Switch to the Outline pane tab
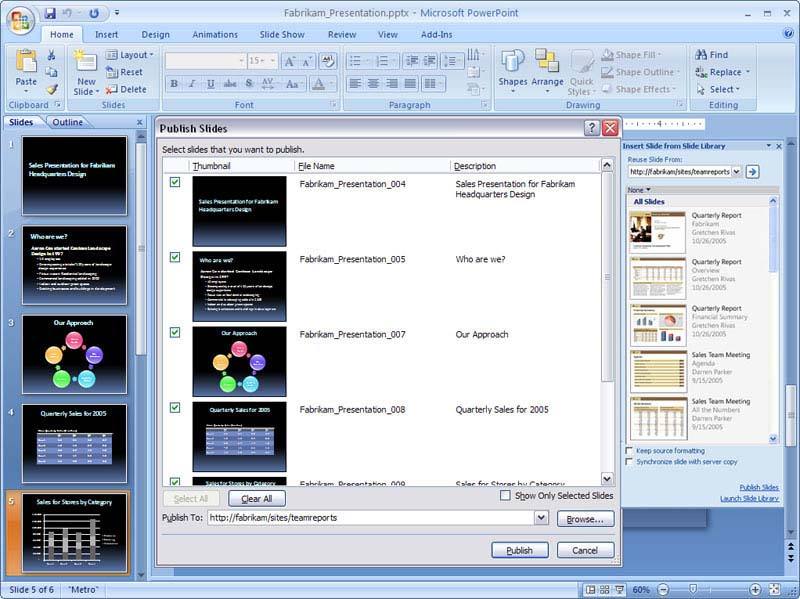Screen dimensions: 800x599 pos(68,123)
